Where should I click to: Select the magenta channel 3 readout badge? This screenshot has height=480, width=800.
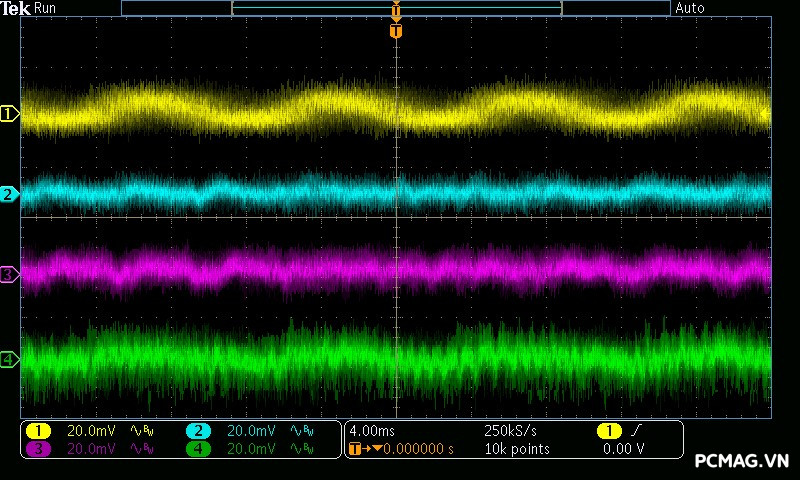point(38,449)
